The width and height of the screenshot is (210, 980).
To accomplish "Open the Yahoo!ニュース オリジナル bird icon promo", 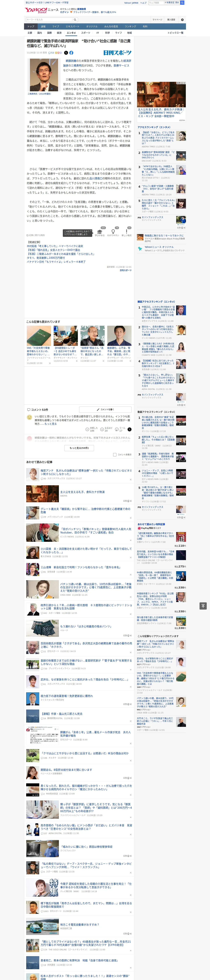I will tap(140, 248).
